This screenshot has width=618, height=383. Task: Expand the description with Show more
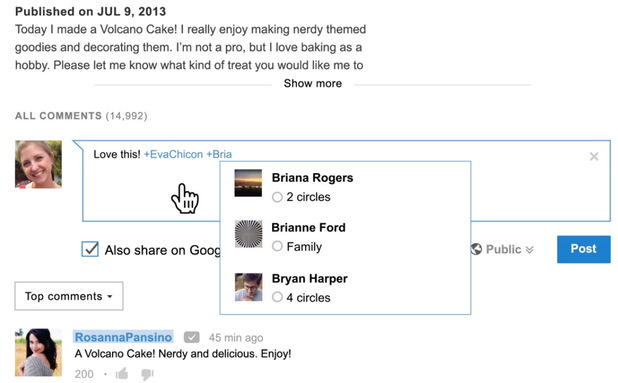pyautogui.click(x=313, y=84)
